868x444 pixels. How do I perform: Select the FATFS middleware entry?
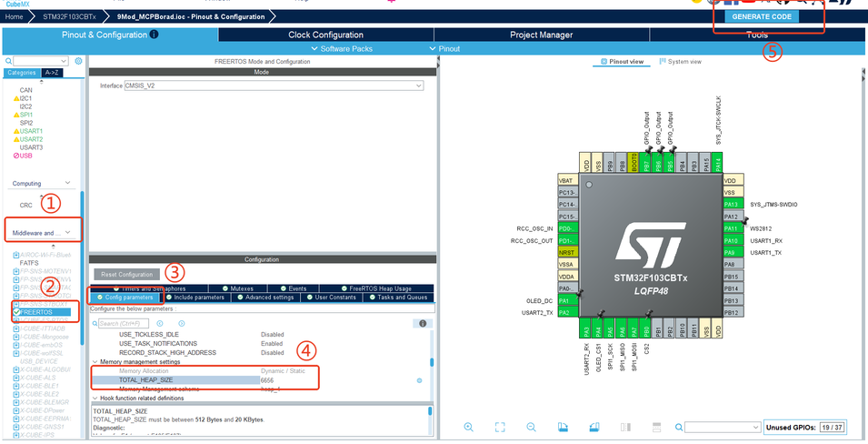pos(29,263)
